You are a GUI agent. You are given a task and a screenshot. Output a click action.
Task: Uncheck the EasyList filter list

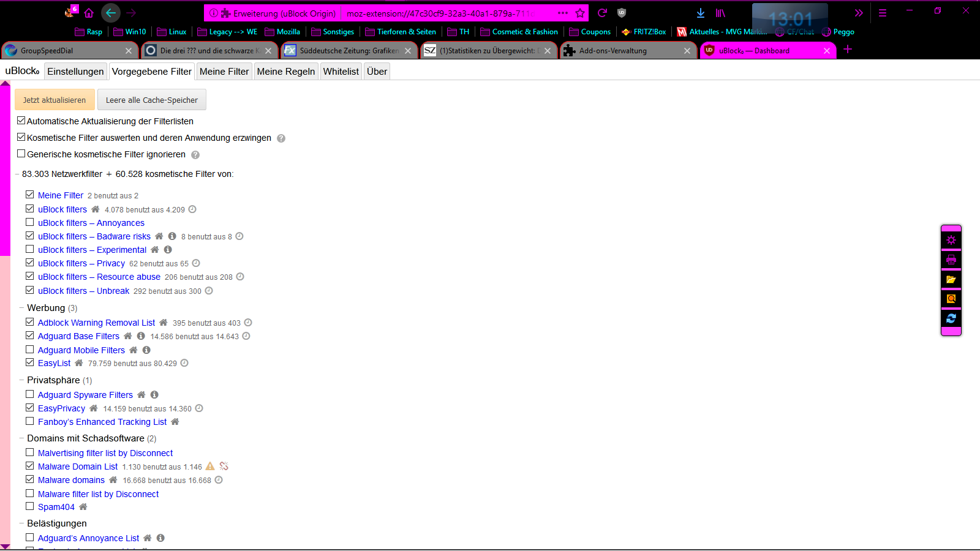point(29,362)
